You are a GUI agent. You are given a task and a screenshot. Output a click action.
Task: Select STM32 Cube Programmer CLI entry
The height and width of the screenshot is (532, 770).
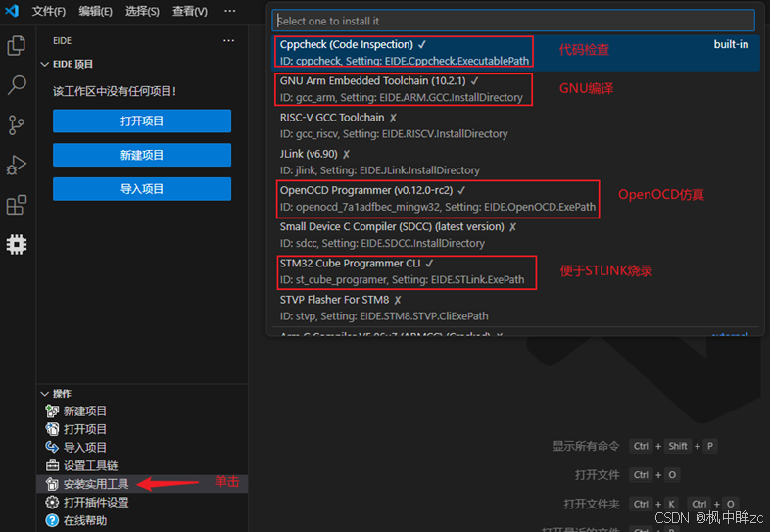tap(515, 271)
